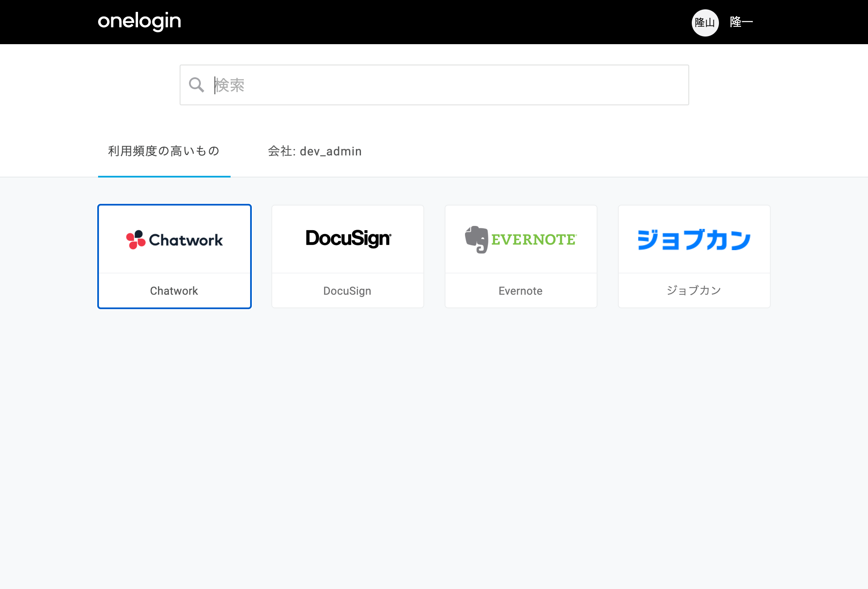
Task: Click the DocuSign logo image
Action: point(348,238)
